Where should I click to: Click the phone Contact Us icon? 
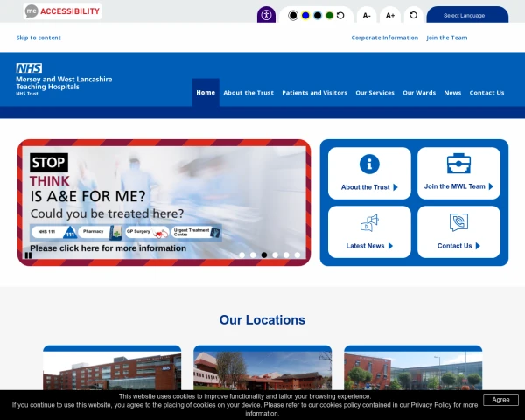(458, 222)
